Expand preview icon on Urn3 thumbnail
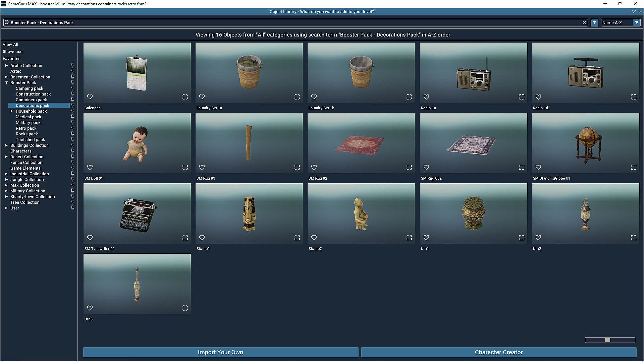Viewport: 644px width, 362px height. click(x=185, y=308)
